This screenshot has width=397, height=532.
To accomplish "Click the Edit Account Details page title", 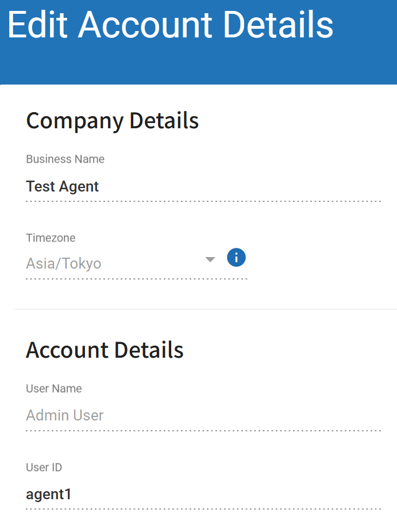I will coord(170,25).
